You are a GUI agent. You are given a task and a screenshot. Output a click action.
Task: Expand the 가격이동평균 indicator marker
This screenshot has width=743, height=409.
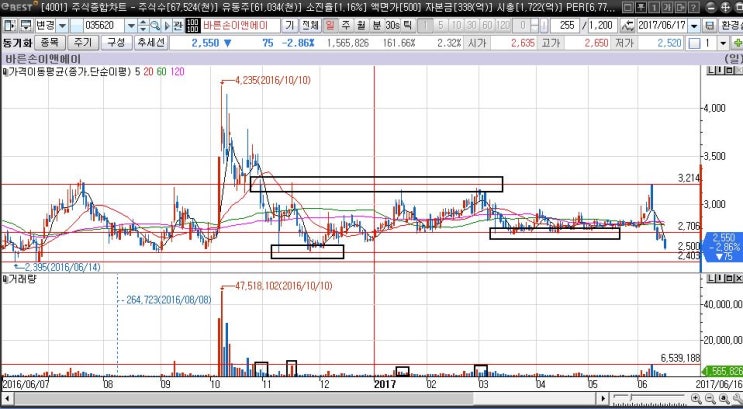click(x=5, y=72)
